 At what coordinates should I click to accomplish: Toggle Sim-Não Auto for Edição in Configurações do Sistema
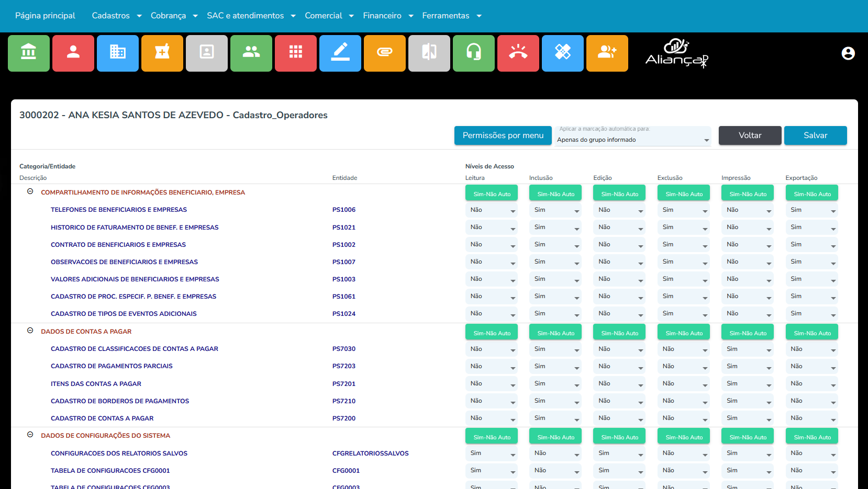619,437
